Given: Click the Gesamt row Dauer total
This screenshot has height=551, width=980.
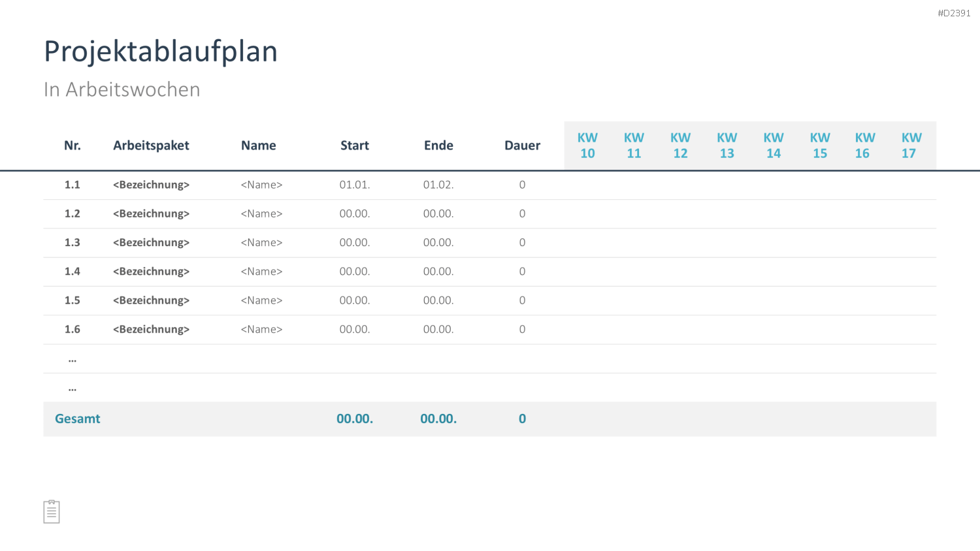Looking at the screenshot, I should coord(522,419).
